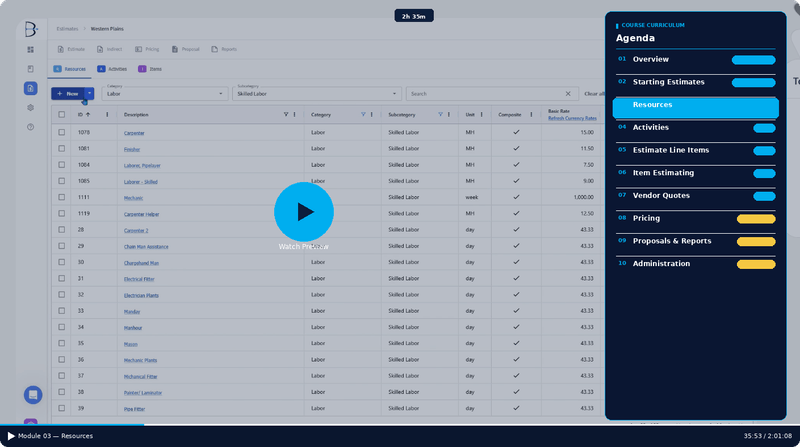Open filter icon on Description column

click(286, 115)
